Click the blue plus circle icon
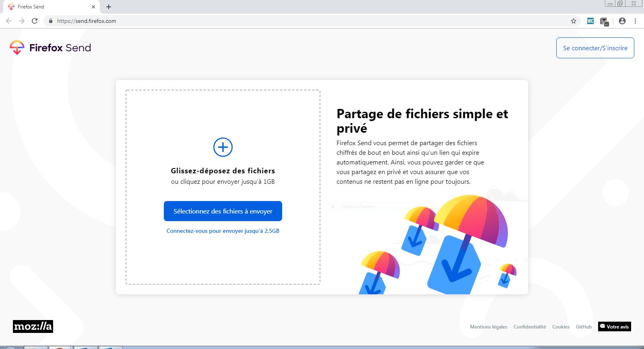 (223, 147)
